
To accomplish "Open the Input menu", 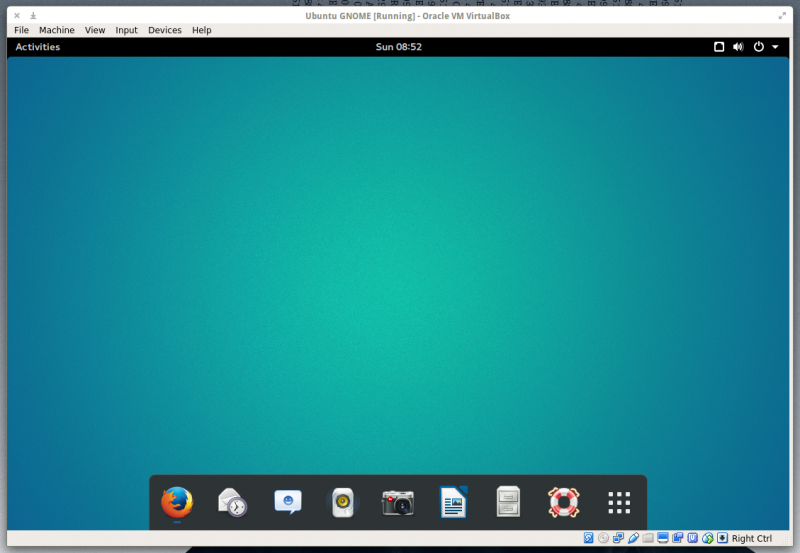I will click(x=126, y=30).
